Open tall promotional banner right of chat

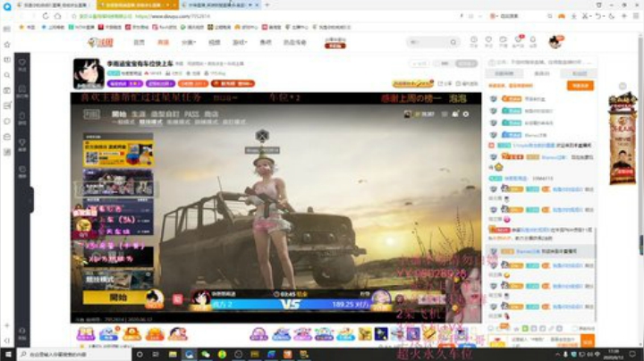pos(623,139)
